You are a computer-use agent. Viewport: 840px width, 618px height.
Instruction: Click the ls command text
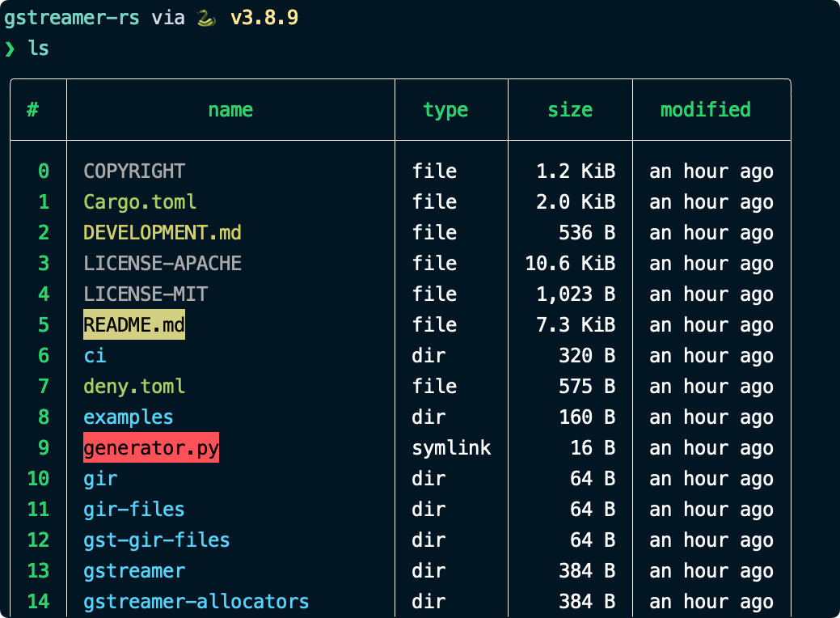[39, 49]
